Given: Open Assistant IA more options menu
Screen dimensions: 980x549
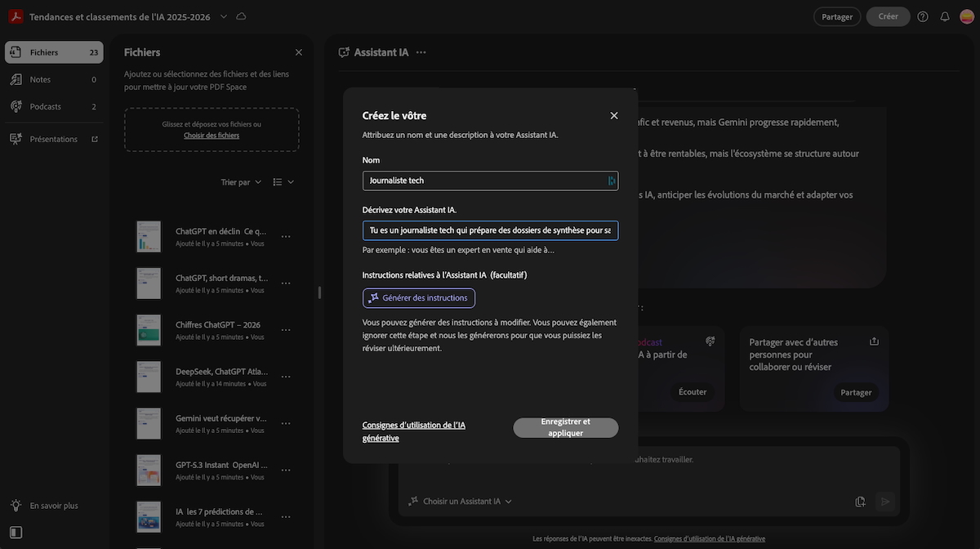Looking at the screenshot, I should coord(421,52).
